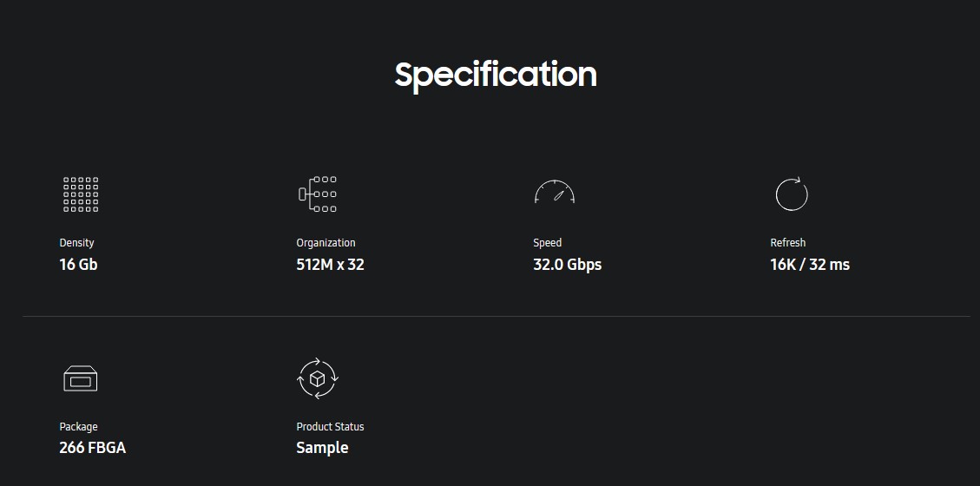Click the 16 Gb density value
This screenshot has width=980, height=486.
point(78,265)
